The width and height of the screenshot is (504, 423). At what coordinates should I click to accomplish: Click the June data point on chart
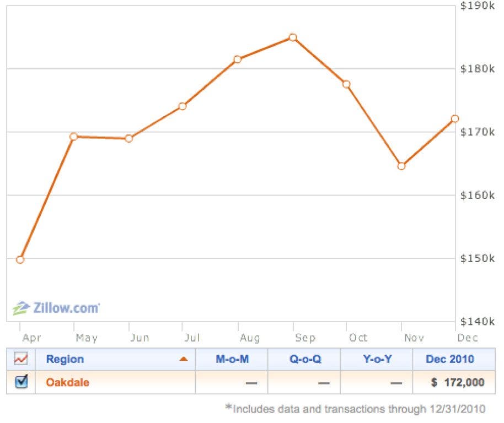129,138
